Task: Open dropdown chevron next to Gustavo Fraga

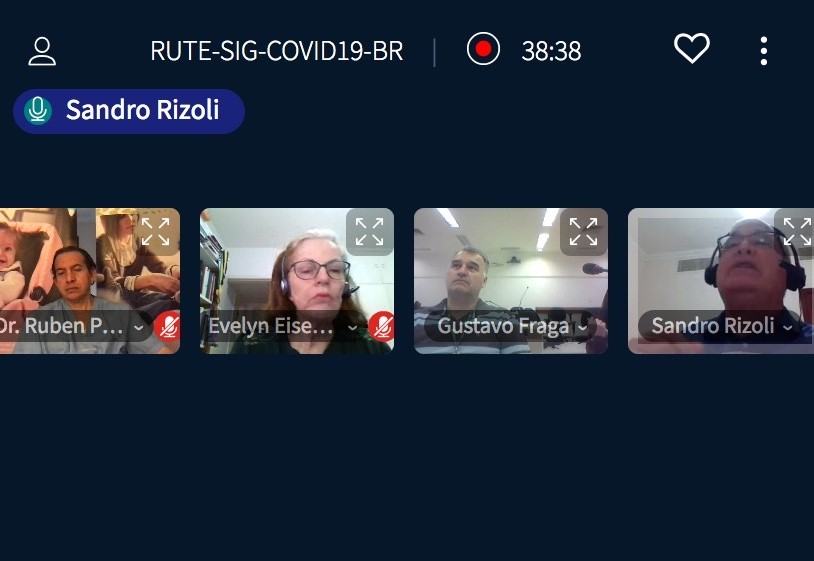Action: pos(582,327)
